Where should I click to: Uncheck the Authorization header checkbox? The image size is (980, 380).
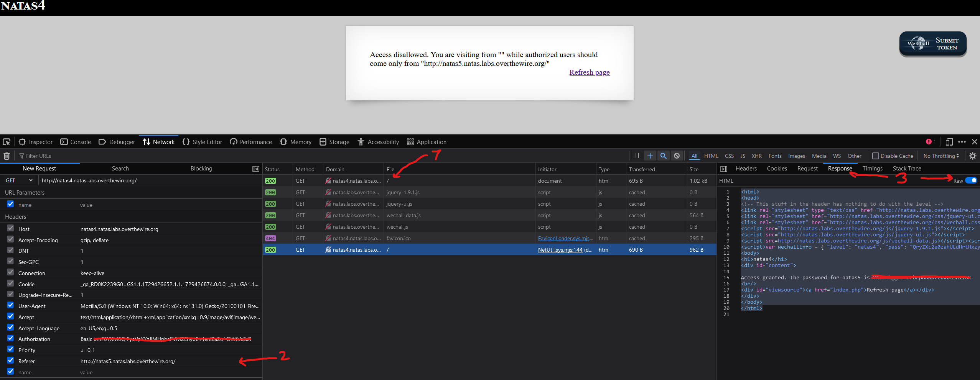(x=10, y=338)
